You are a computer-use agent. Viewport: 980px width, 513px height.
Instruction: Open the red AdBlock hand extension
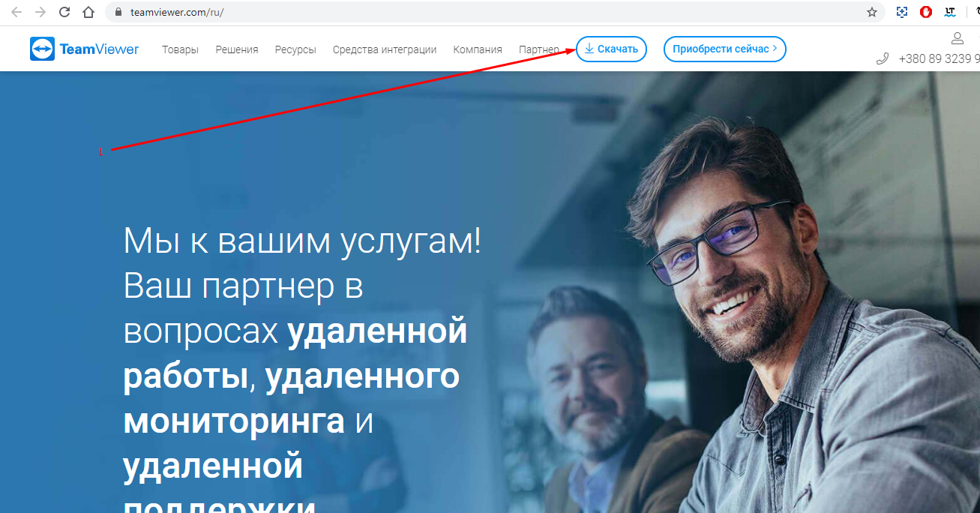(926, 12)
